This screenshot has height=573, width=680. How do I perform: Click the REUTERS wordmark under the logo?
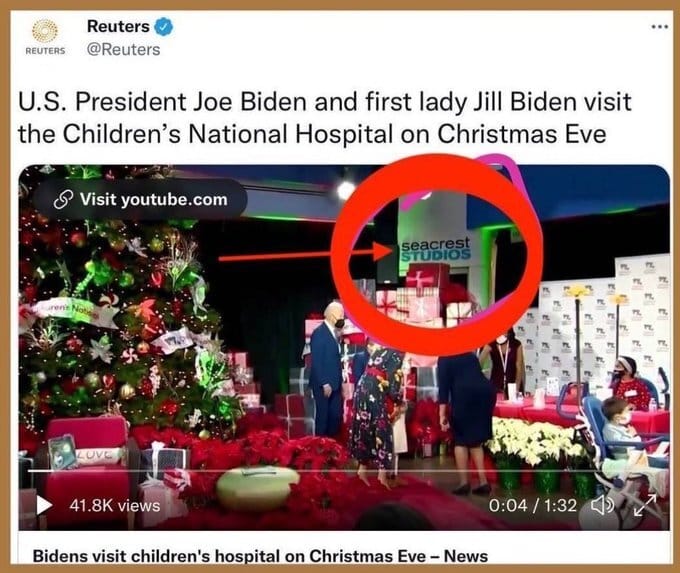tap(45, 51)
